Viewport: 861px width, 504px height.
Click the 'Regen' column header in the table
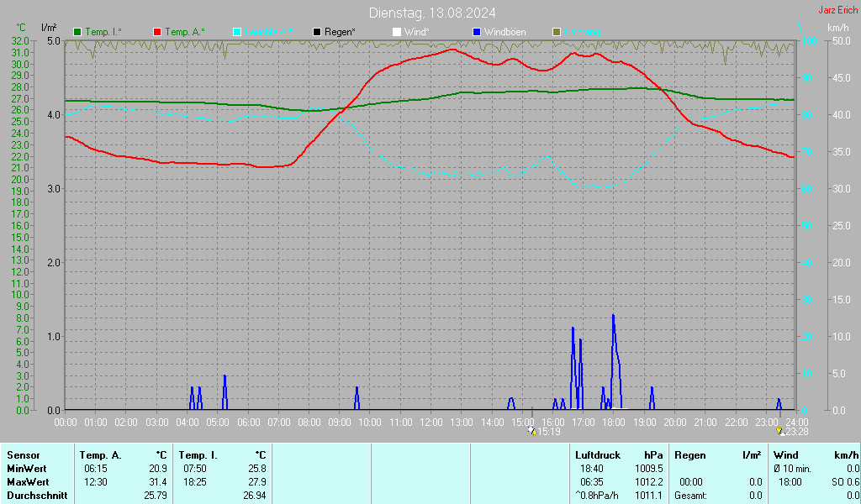[689, 455]
